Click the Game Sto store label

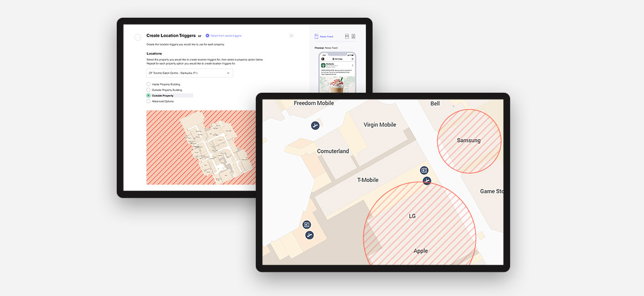(492, 191)
